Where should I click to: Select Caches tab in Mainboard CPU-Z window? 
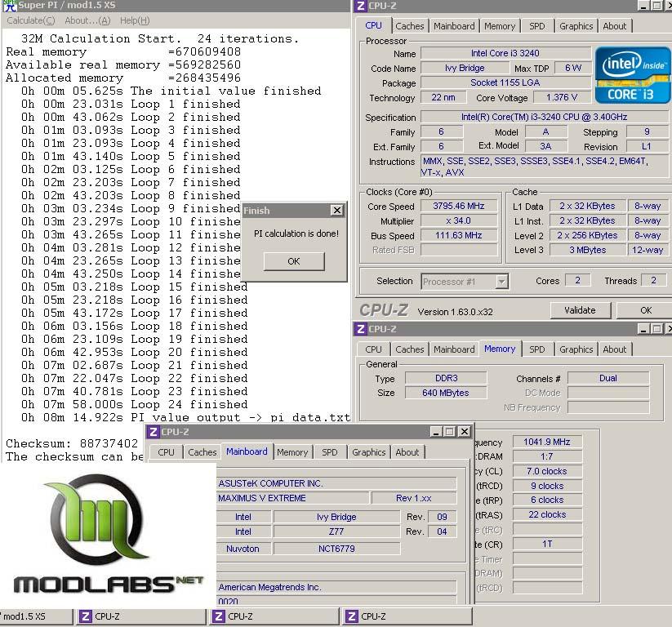(202, 452)
